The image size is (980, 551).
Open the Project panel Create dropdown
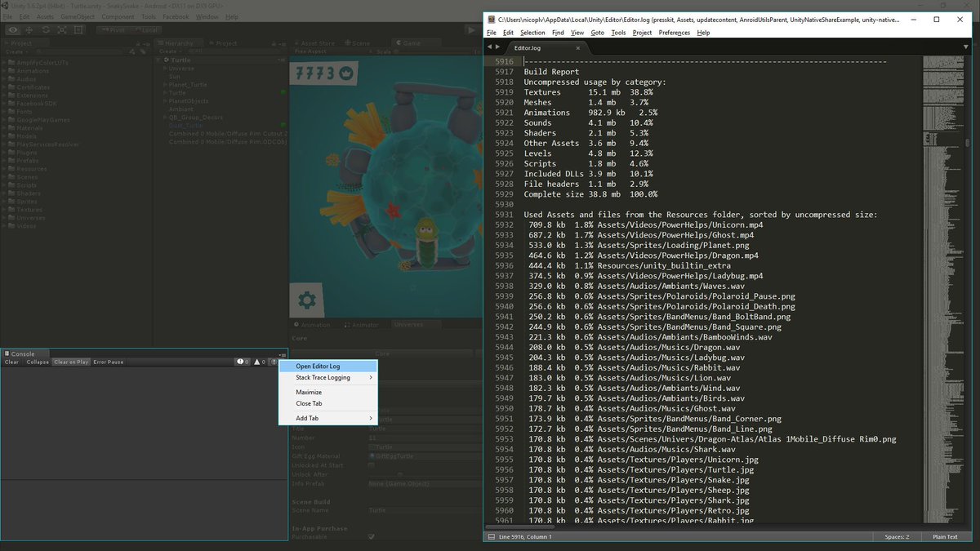click(x=16, y=51)
